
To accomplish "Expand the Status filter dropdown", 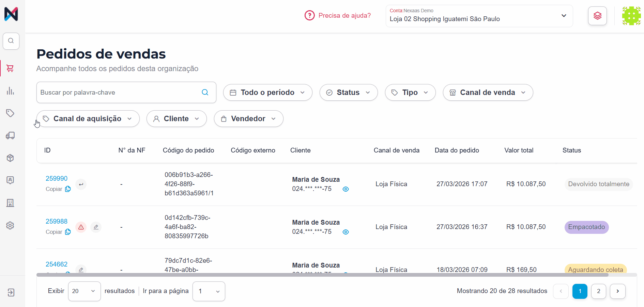I will (349, 93).
